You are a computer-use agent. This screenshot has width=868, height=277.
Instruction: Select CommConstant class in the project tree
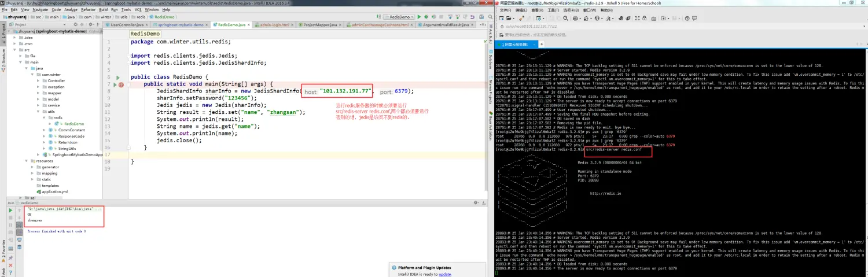(71, 130)
